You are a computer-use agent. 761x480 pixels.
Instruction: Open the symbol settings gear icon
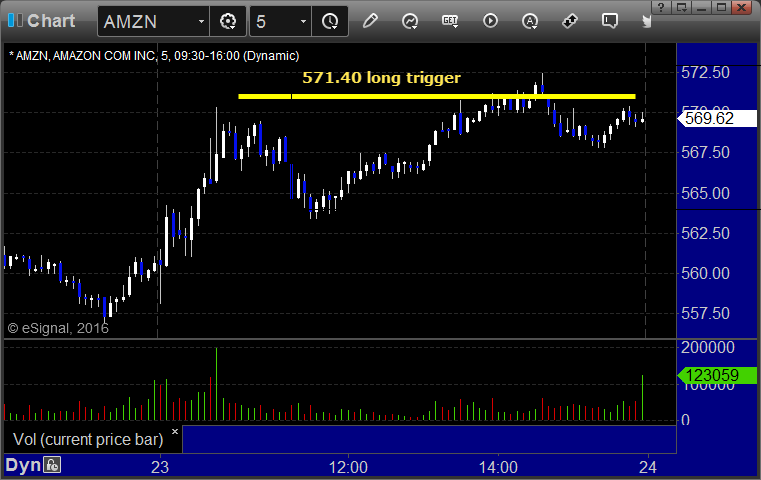(228, 21)
